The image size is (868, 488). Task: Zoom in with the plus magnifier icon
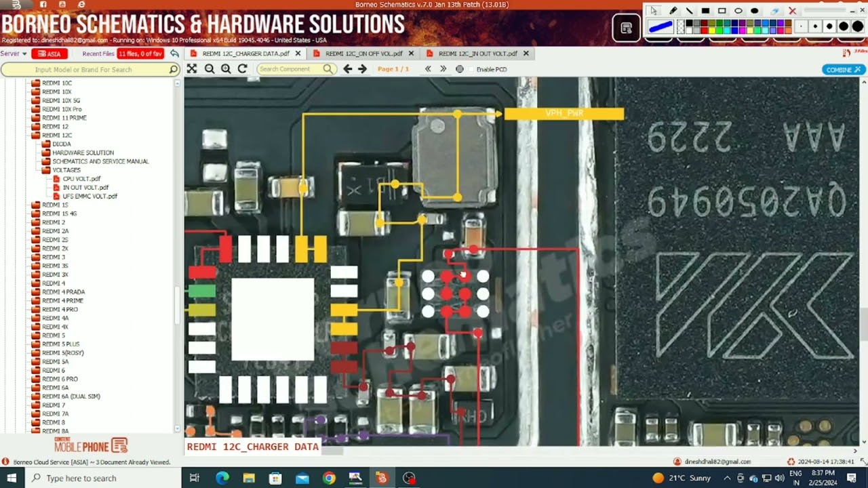point(226,69)
